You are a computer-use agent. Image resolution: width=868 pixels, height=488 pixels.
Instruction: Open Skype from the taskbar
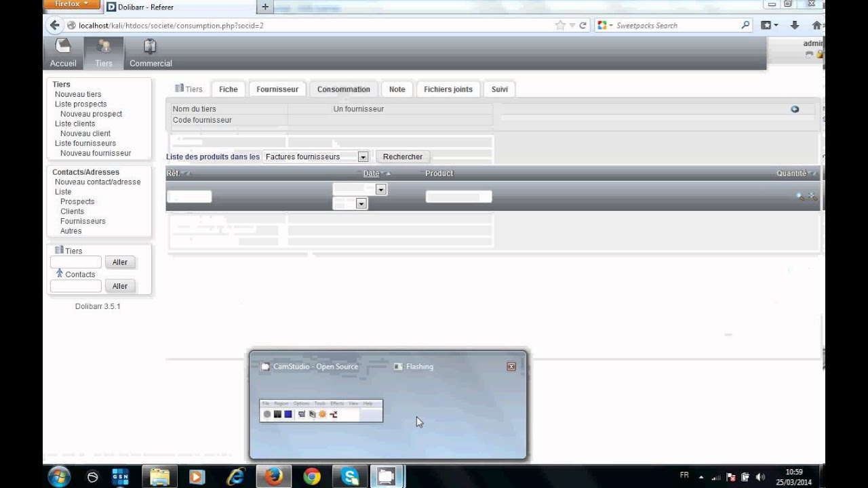tap(350, 476)
